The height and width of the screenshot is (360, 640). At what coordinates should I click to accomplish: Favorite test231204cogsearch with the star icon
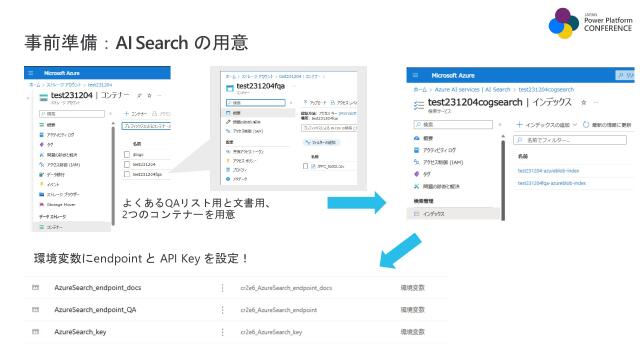pos(584,102)
